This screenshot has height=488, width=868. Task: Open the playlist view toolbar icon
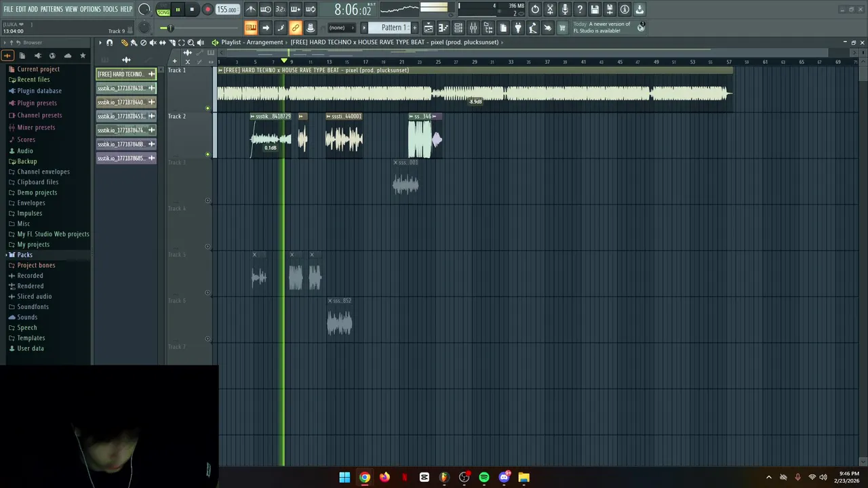point(429,28)
